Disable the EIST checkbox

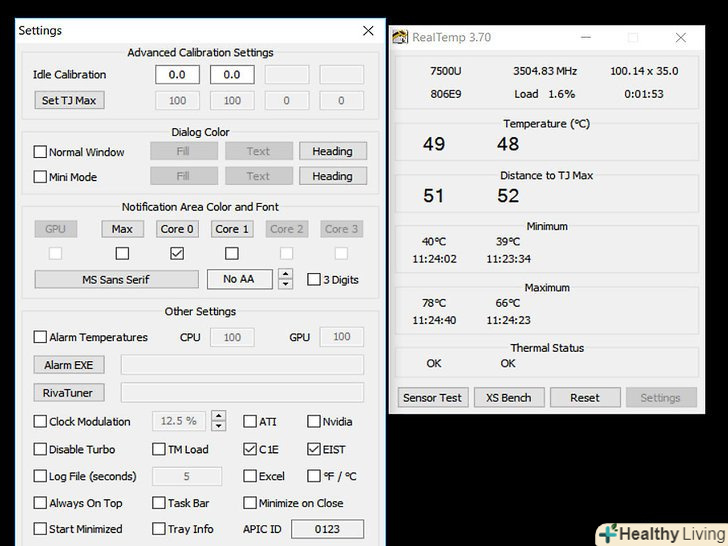(x=314, y=449)
